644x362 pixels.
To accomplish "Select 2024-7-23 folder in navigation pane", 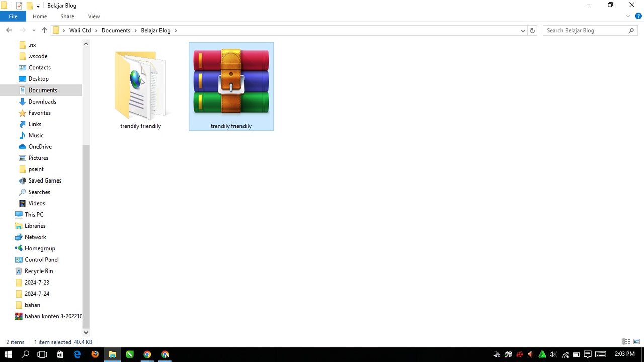I will [x=37, y=283].
